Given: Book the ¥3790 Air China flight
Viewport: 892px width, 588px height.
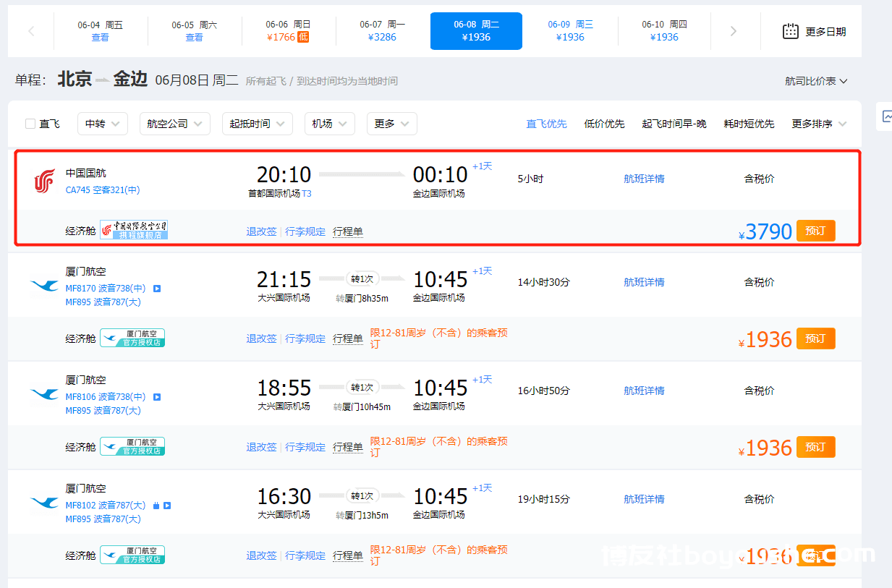Looking at the screenshot, I should pyautogui.click(x=816, y=231).
